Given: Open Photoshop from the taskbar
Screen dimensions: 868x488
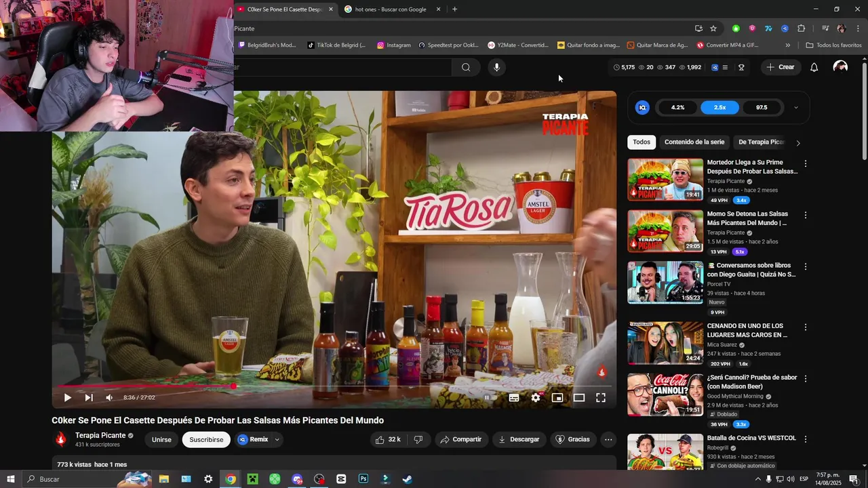Looking at the screenshot, I should click(x=363, y=479).
